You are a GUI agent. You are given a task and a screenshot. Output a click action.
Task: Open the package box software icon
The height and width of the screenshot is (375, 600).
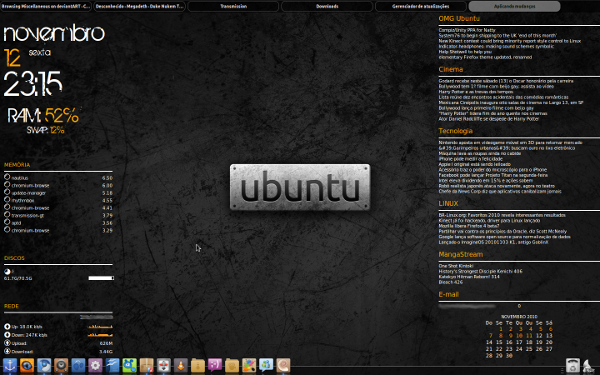pos(147,365)
